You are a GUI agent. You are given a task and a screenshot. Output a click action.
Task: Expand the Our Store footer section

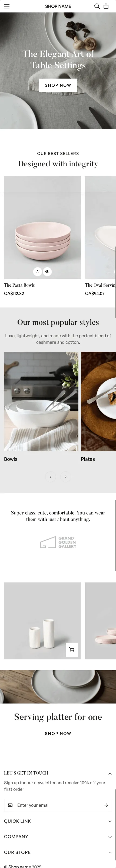[58, 852]
